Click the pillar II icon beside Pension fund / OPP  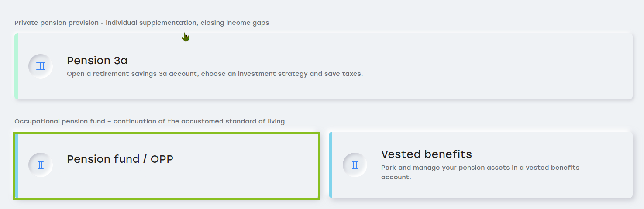(41, 165)
